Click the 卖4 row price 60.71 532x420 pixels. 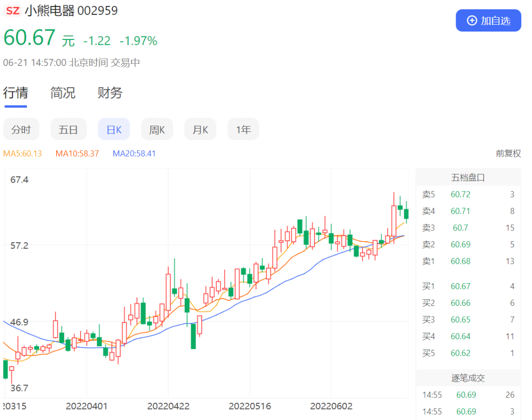tap(461, 211)
